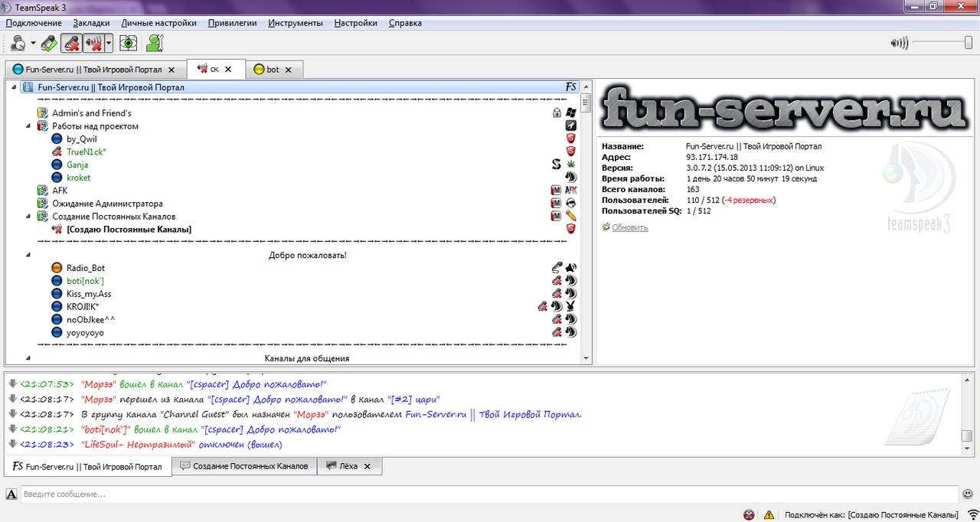980x522 pixels.
Task: Click the subscribe to all channels eye icon
Action: tap(129, 43)
